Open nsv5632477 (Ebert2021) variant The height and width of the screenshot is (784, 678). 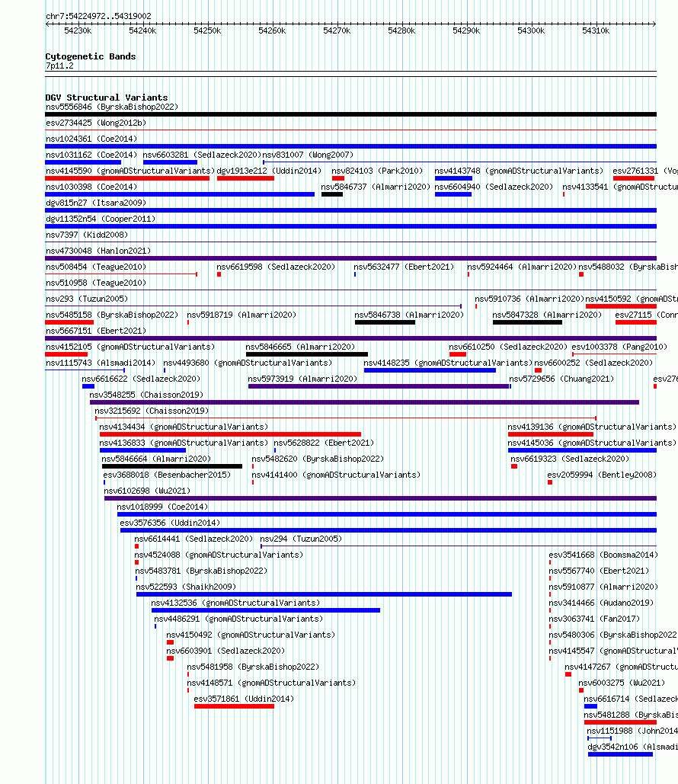[404, 267]
